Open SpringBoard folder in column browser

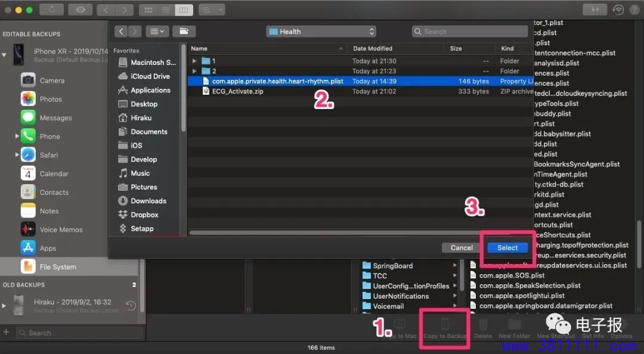pyautogui.click(x=410, y=266)
